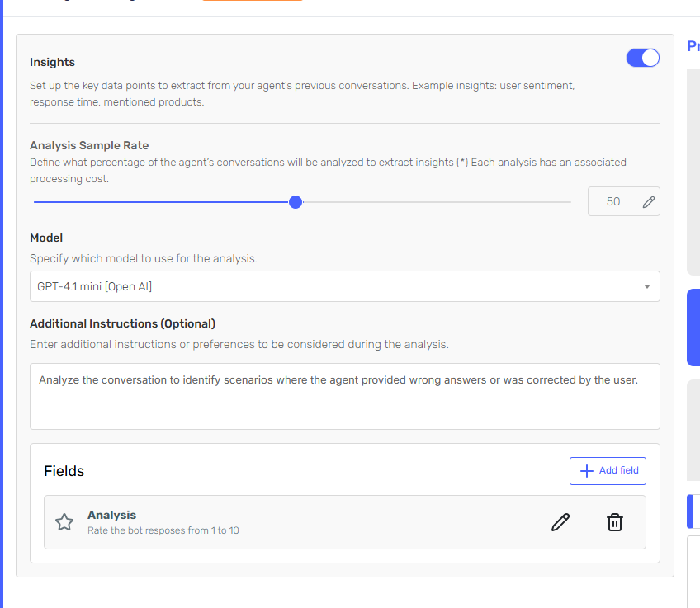Click inside the Additional Instructions text area

(344, 396)
